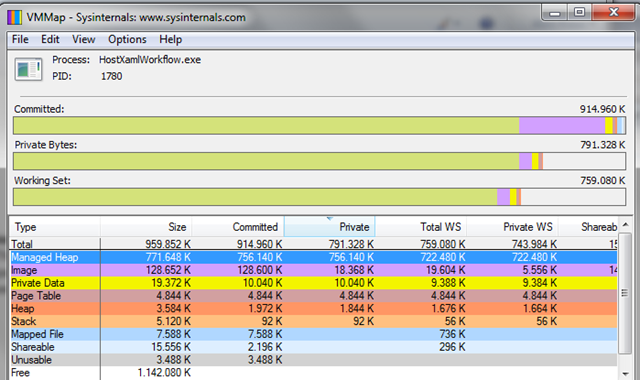This screenshot has width=640, height=380.
Task: Open the Edit menu
Action: point(50,39)
